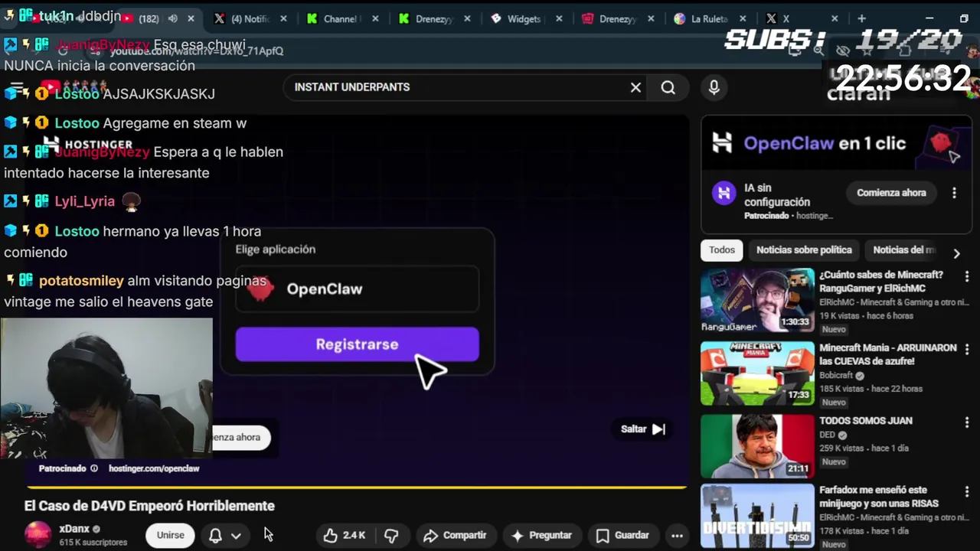Share the video with Compartir
The height and width of the screenshot is (551, 980).
tap(455, 535)
